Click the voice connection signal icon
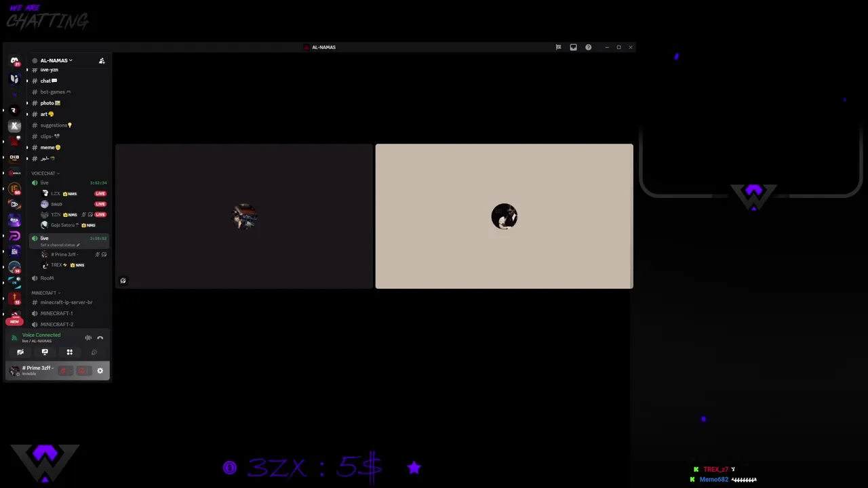The height and width of the screenshot is (488, 868). [x=14, y=338]
